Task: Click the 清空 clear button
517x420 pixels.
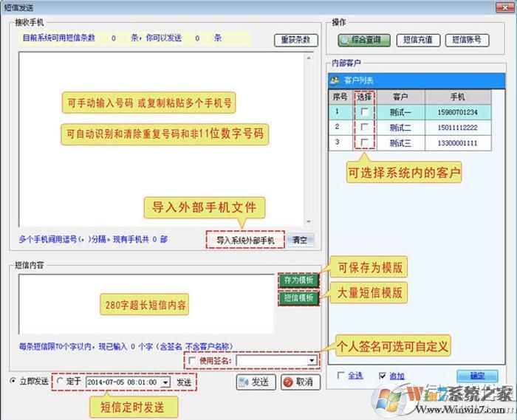Action: [x=300, y=240]
